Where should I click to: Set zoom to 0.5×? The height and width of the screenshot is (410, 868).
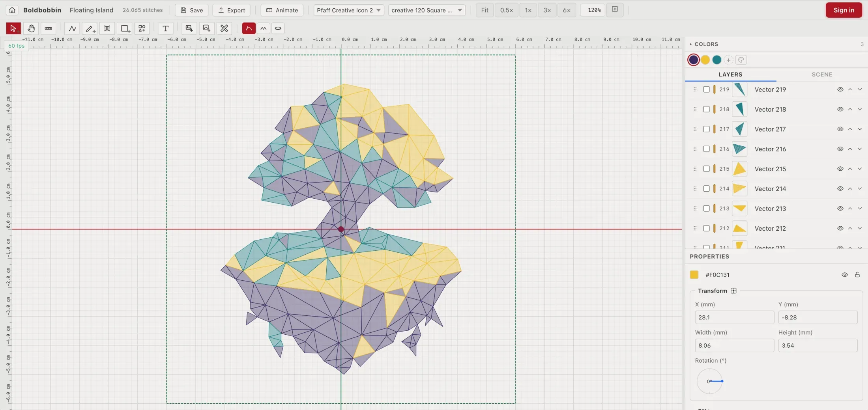(x=507, y=10)
